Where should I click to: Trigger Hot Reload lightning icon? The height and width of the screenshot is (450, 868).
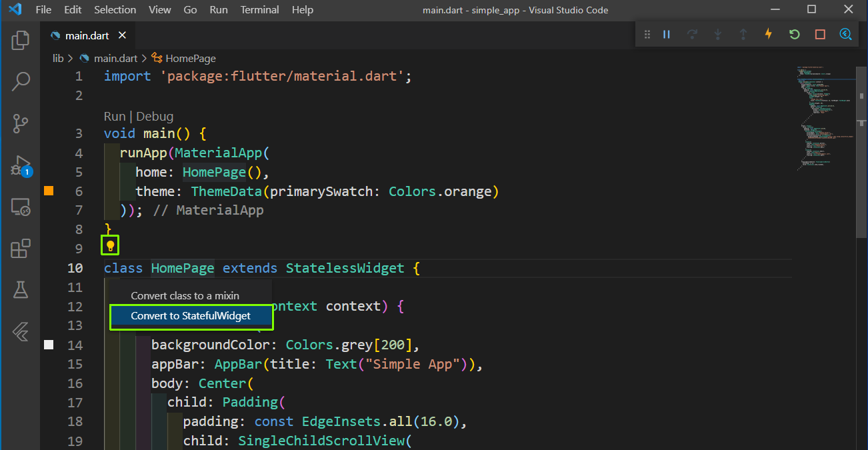point(769,35)
